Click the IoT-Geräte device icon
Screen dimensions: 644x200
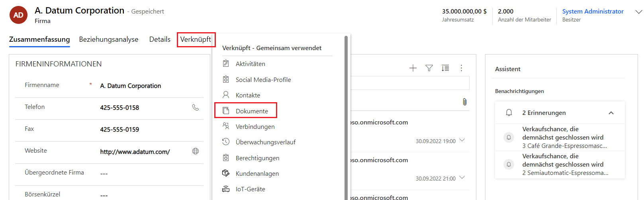[x=226, y=189]
